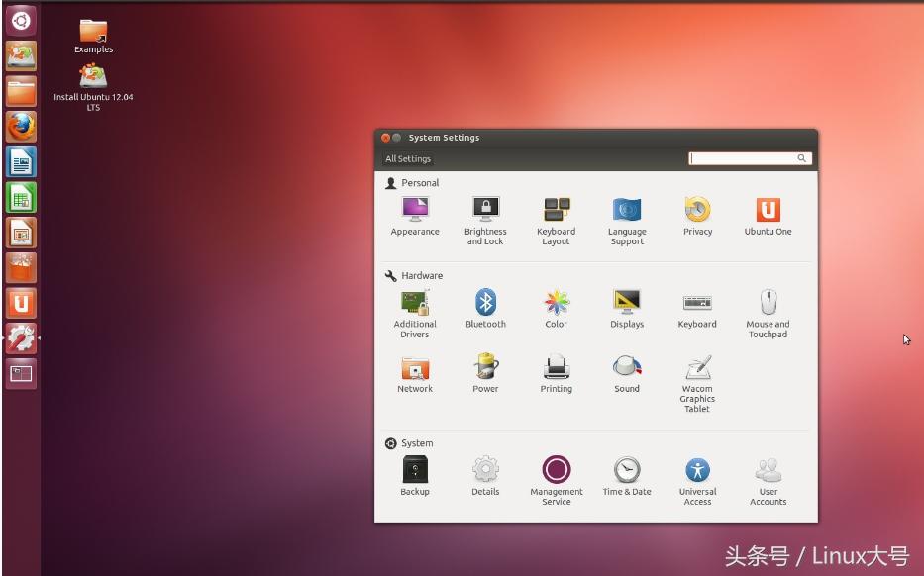The width and height of the screenshot is (924, 576).
Task: Click the System Settings title bar text
Action: [445, 138]
